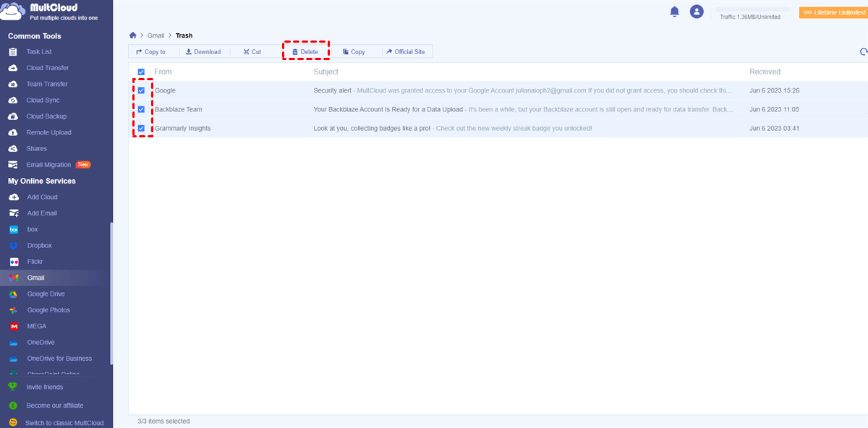Open Dropbox from the sidebar
868x428 pixels.
click(x=39, y=246)
